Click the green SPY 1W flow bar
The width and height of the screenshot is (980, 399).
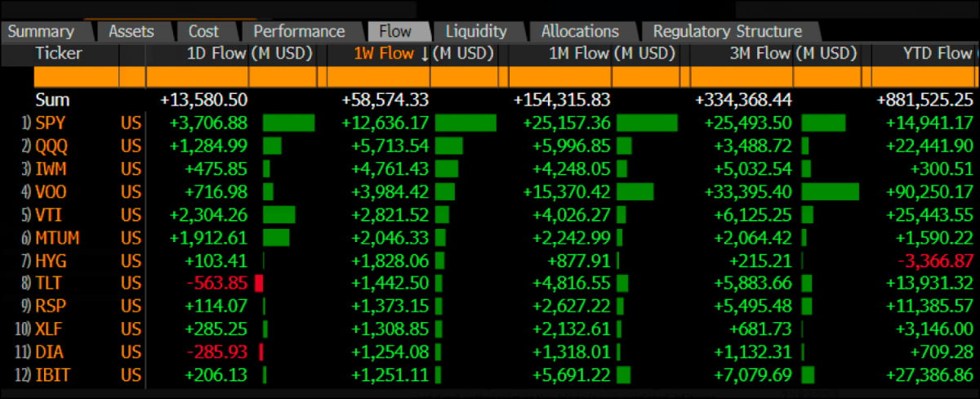tap(465, 123)
